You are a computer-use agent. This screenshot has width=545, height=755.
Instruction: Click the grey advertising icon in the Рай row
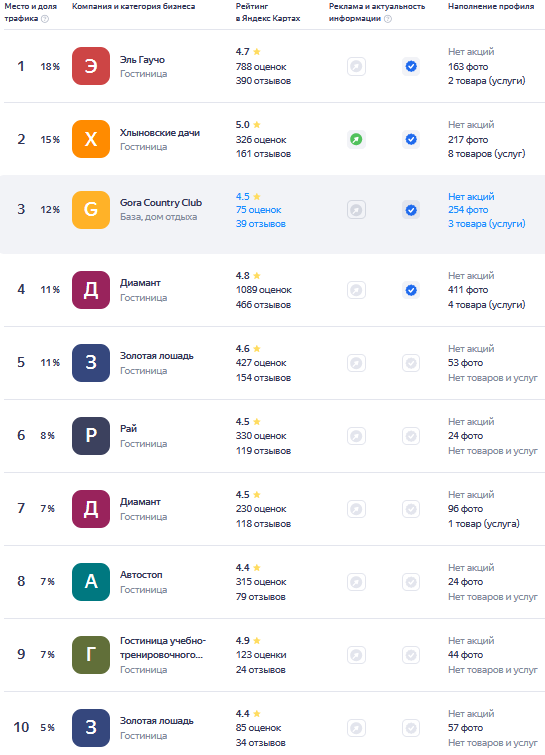[356, 436]
